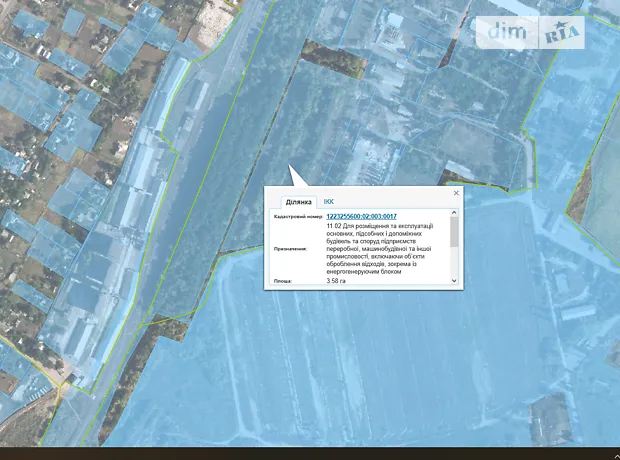
Task: Open cadastral number 1223255600:02:003:0017 link
Action: [x=361, y=216]
